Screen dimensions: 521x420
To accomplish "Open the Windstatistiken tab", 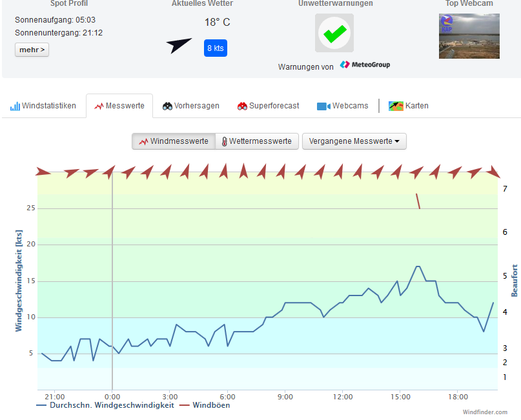I will (x=43, y=106).
